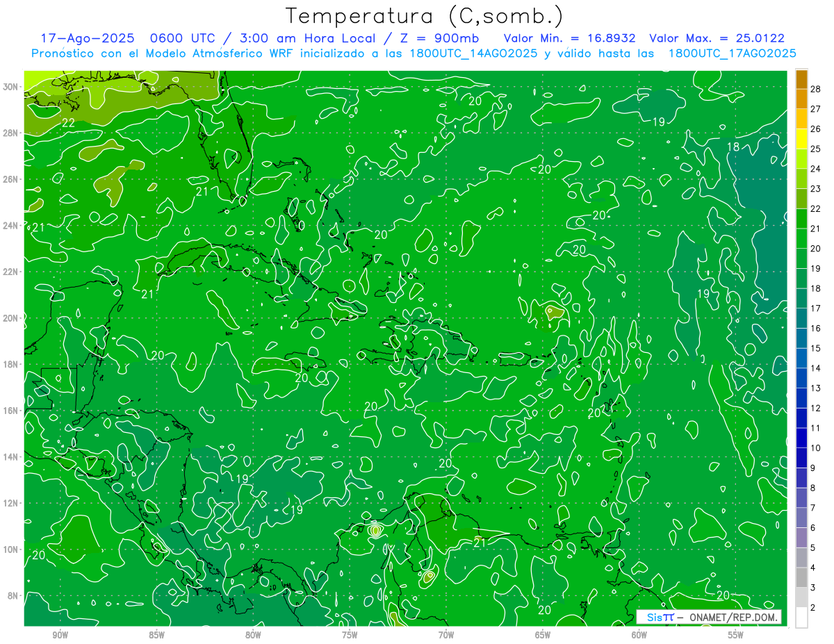Click the 60W longitude axis label

point(639,636)
